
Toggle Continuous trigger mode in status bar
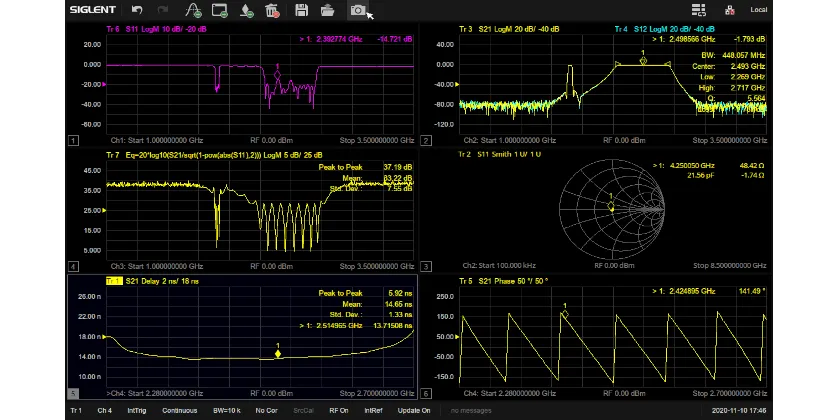(179, 411)
